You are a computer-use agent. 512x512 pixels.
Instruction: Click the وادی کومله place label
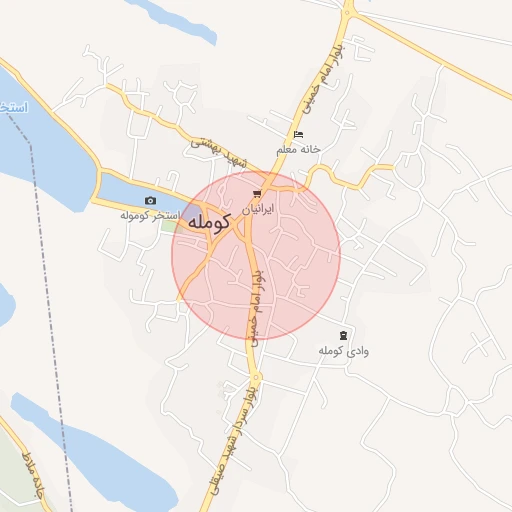click(344, 351)
